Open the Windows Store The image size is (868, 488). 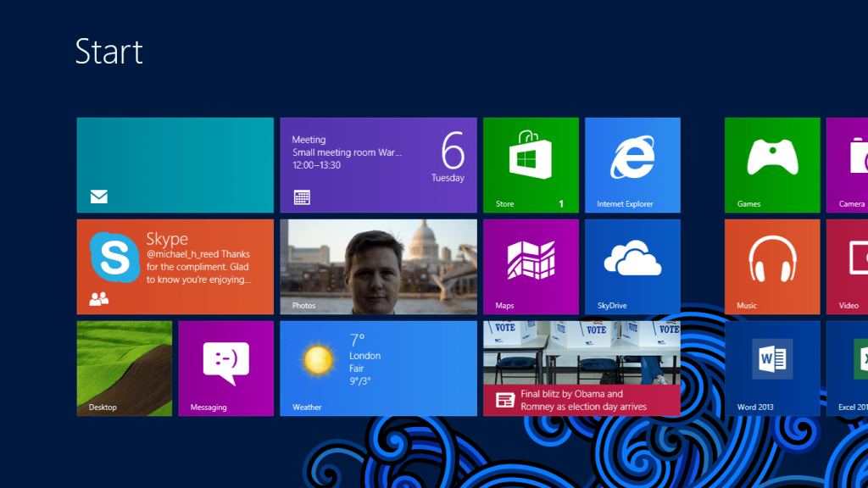[531, 165]
